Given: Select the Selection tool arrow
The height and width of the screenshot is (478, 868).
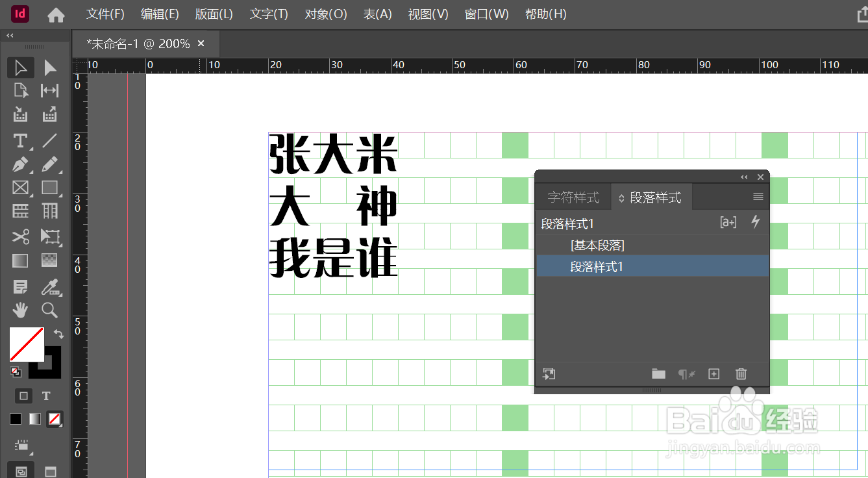Looking at the screenshot, I should pos(21,68).
